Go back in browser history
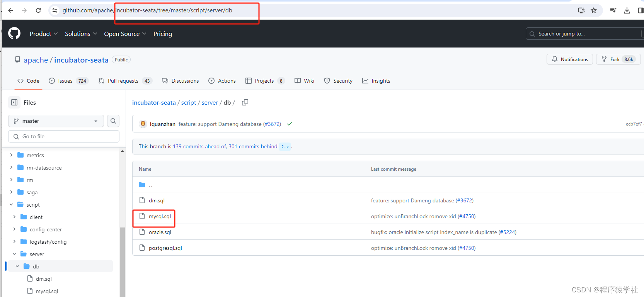Screen dimensions: 644x297 click(x=10, y=10)
